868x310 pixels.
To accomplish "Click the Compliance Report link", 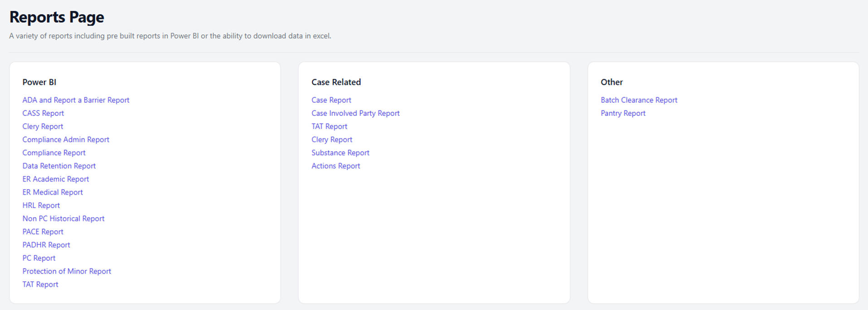I will tap(54, 153).
